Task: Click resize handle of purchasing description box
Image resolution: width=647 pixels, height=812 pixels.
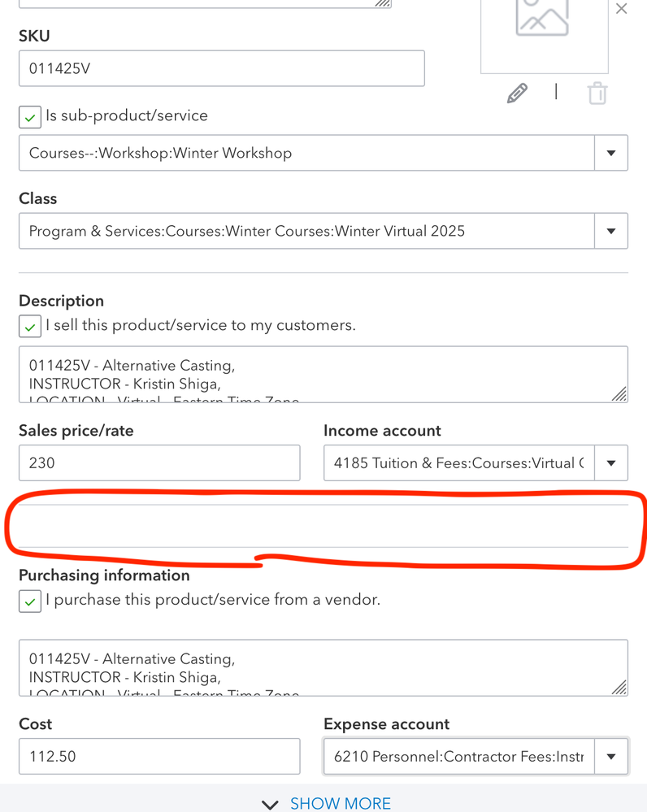Action: click(x=619, y=688)
